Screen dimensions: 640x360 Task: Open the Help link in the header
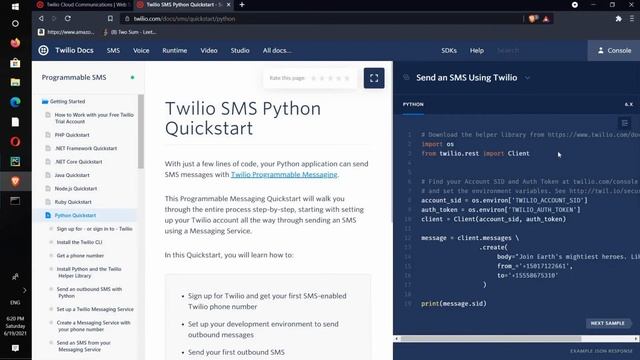477,50
